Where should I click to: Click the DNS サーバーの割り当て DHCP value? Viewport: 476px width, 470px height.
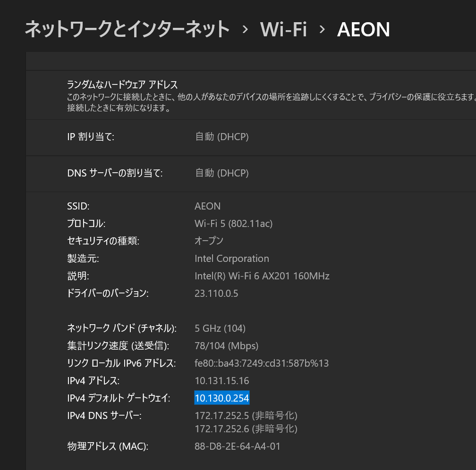pos(221,173)
